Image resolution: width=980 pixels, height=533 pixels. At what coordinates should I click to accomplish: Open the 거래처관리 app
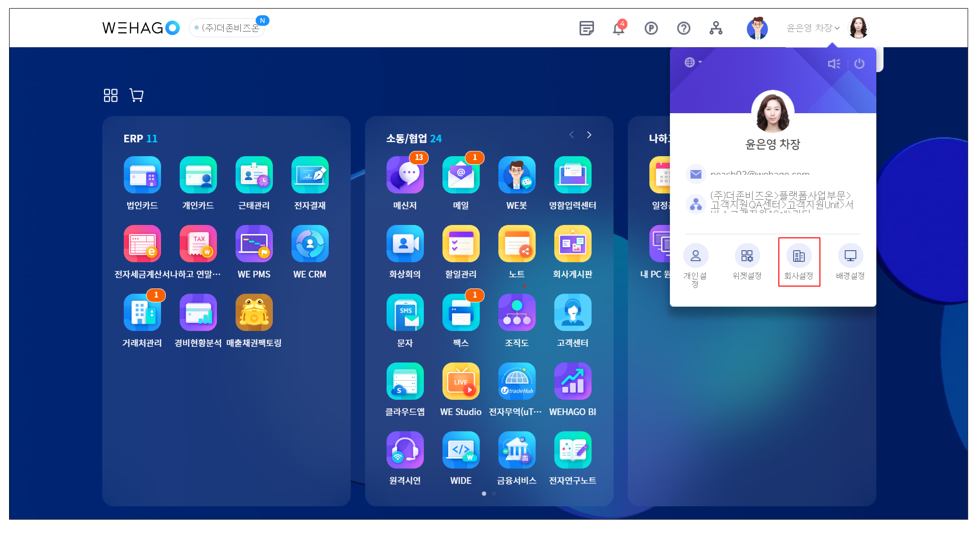tap(142, 313)
